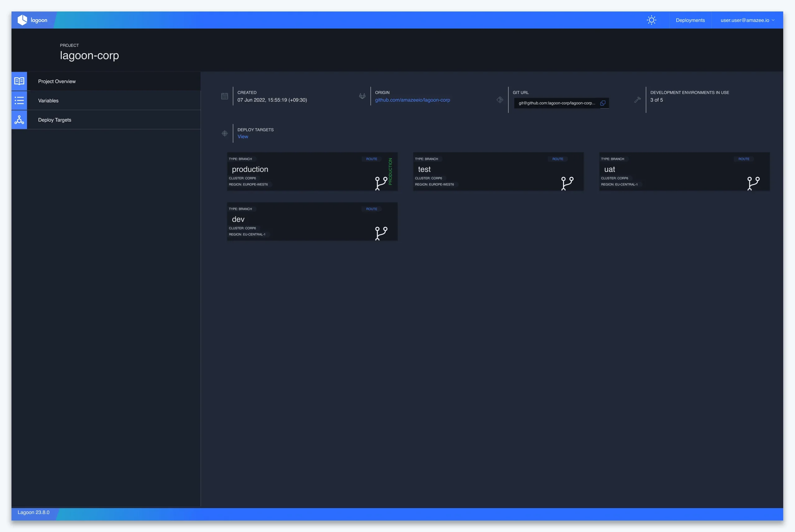Click the branch icon on production card
This screenshot has height=532, width=795.
coord(381,183)
